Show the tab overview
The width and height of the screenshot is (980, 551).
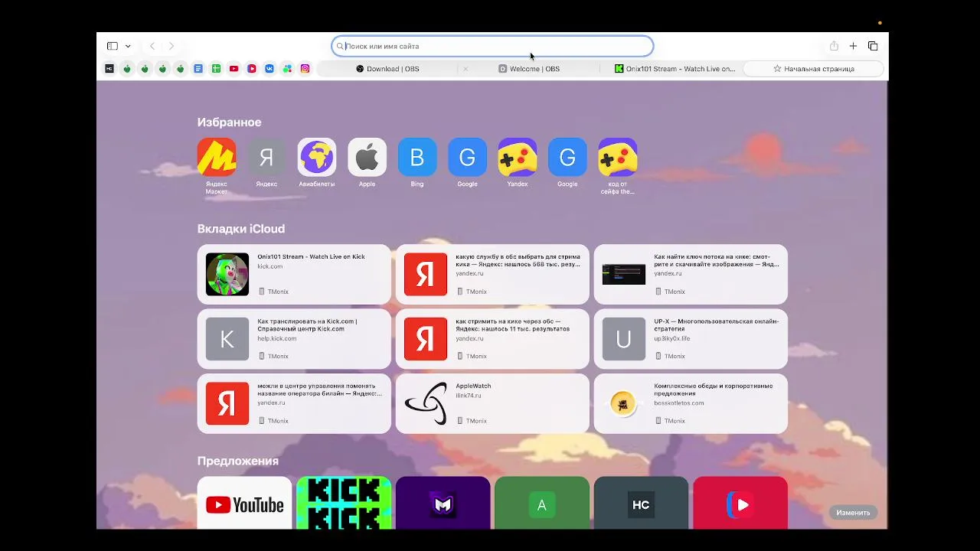(x=873, y=46)
